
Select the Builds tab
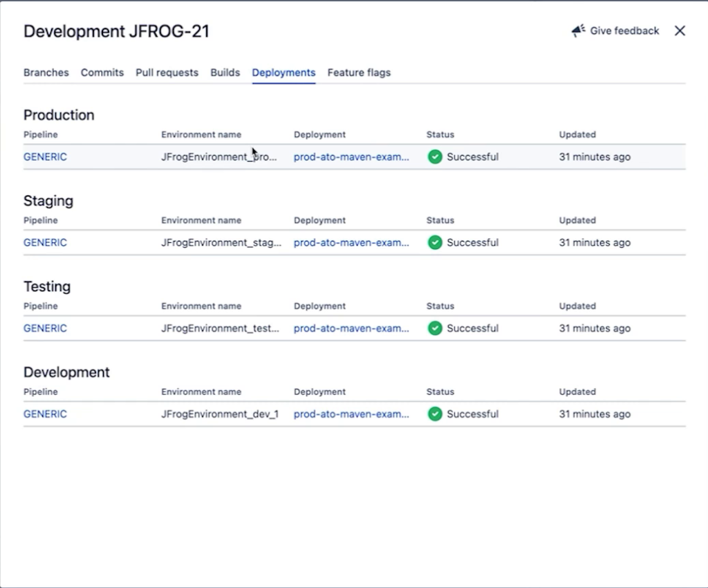coord(225,73)
